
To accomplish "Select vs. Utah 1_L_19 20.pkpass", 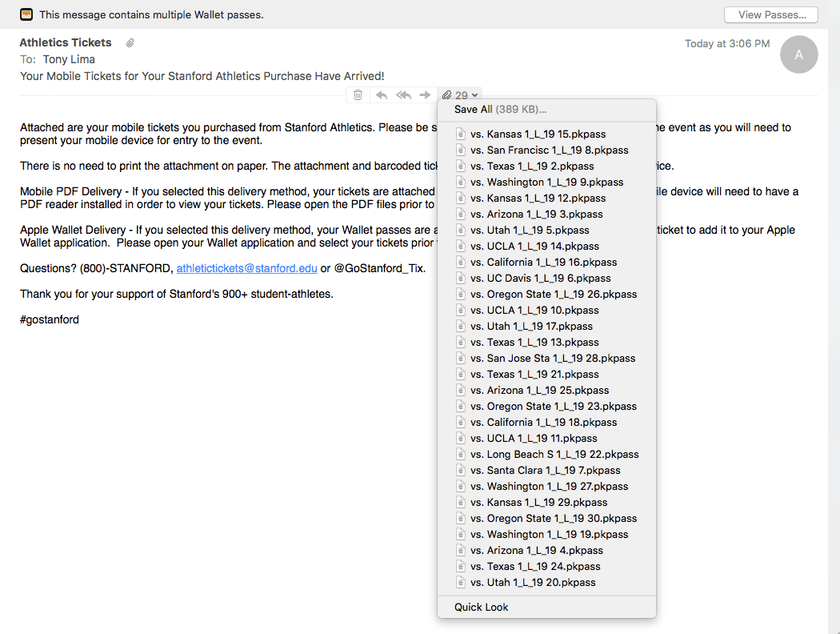I will point(546,583).
